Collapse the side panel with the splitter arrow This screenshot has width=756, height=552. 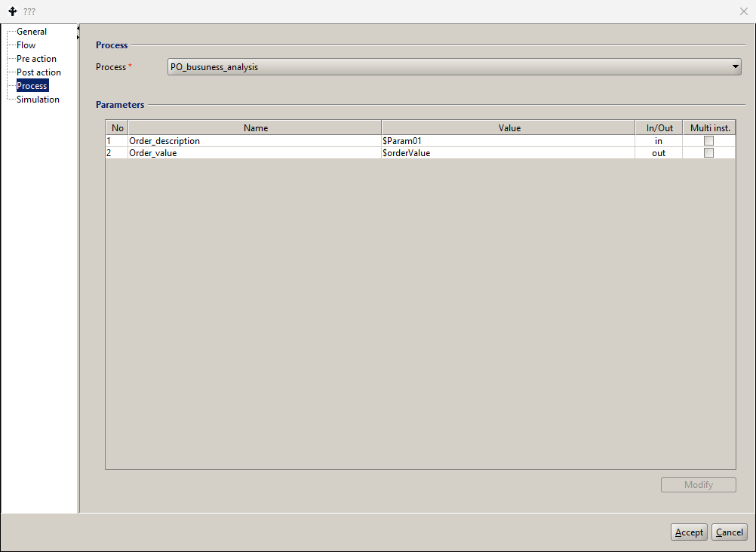pos(78,29)
